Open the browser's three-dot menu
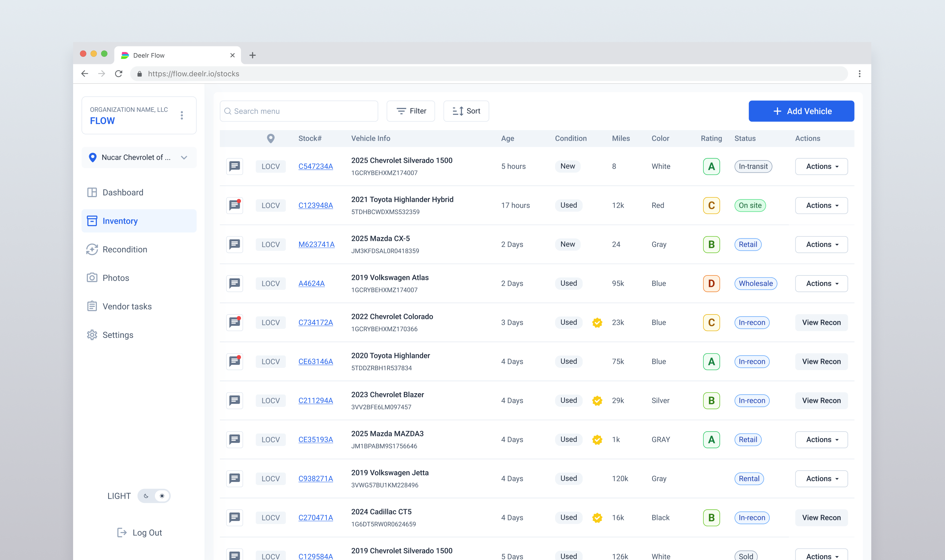Image resolution: width=945 pixels, height=560 pixels. (859, 74)
